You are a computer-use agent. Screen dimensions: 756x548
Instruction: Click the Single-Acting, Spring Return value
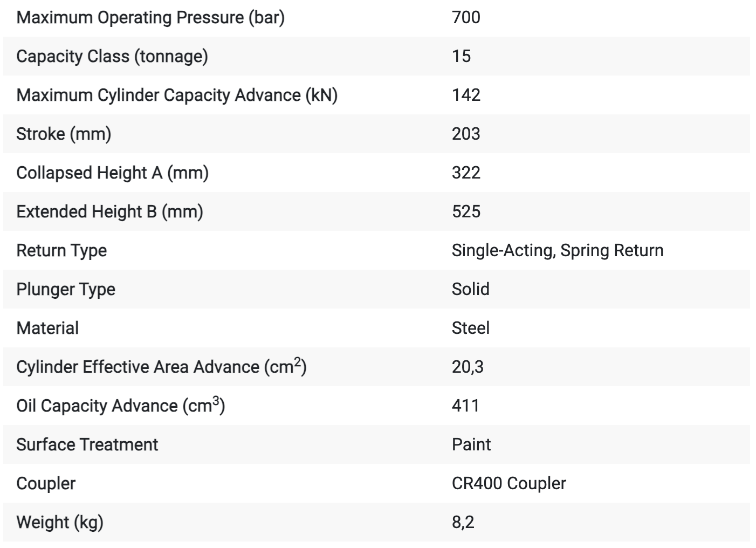coord(558,250)
